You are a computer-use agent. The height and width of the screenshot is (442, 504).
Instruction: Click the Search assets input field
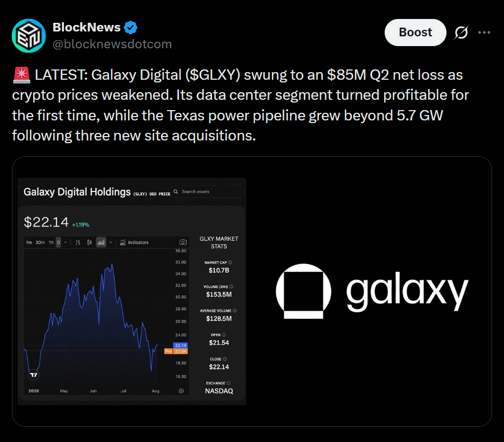207,191
